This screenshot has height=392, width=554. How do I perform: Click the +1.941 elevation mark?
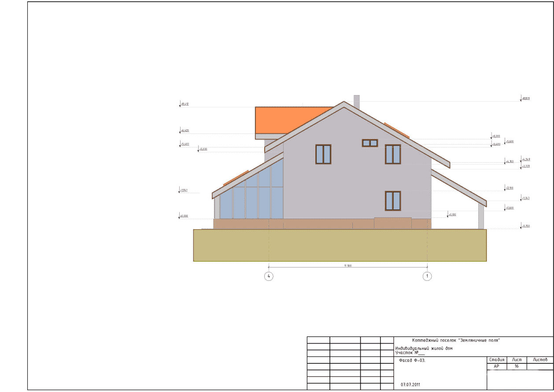[184, 190]
